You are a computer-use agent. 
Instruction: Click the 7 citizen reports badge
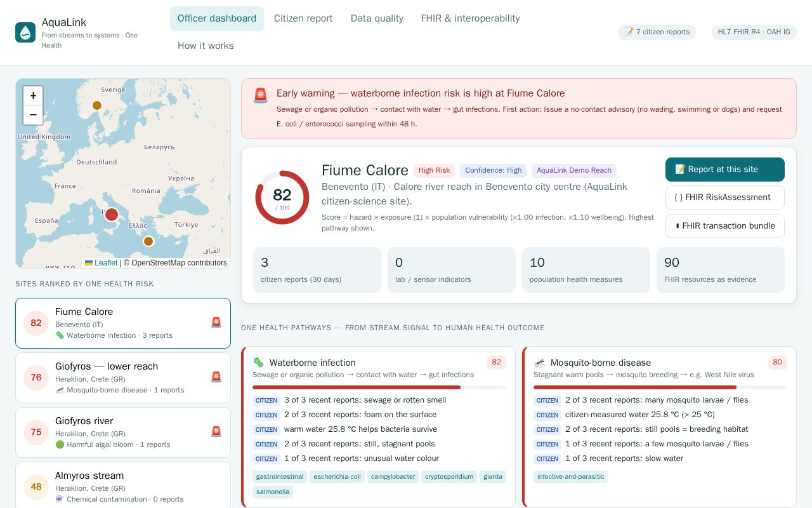coord(657,32)
